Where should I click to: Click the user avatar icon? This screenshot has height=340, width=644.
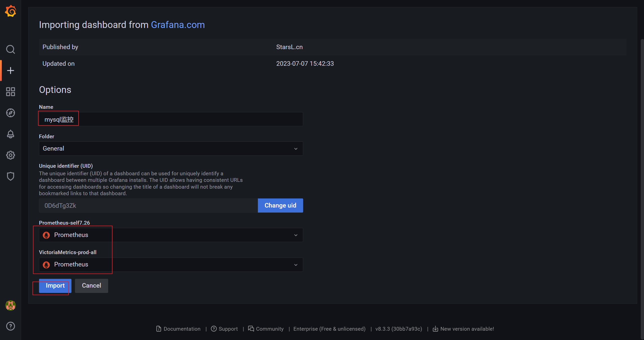(10, 305)
